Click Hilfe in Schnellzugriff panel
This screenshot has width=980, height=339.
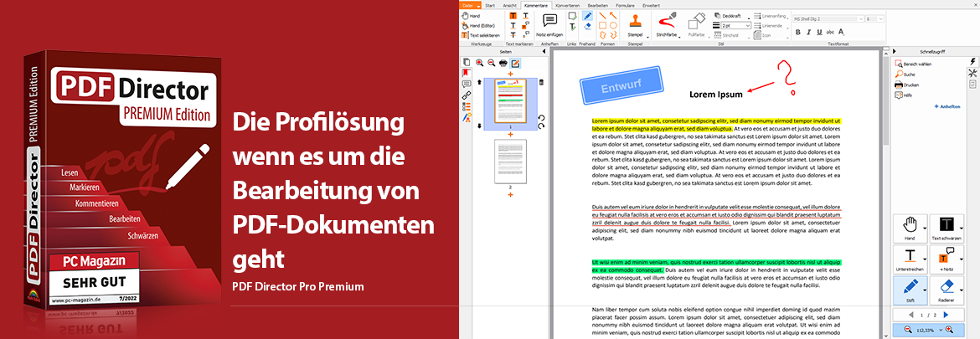[905, 95]
